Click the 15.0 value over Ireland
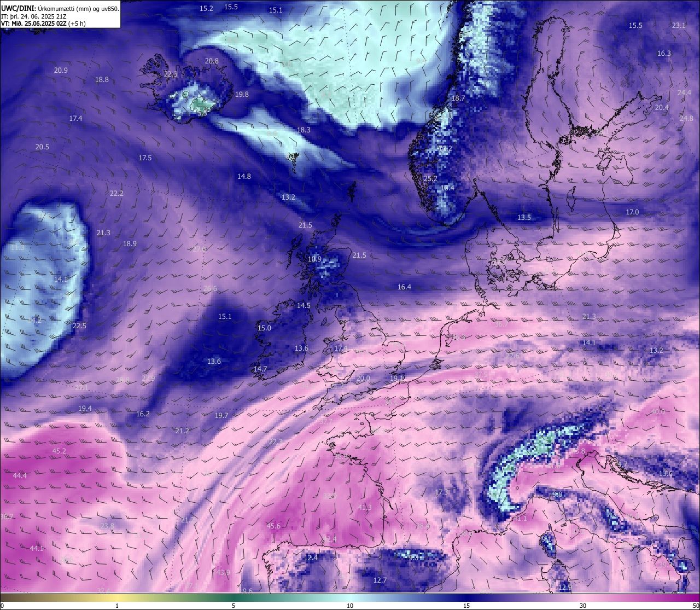 coord(264,328)
